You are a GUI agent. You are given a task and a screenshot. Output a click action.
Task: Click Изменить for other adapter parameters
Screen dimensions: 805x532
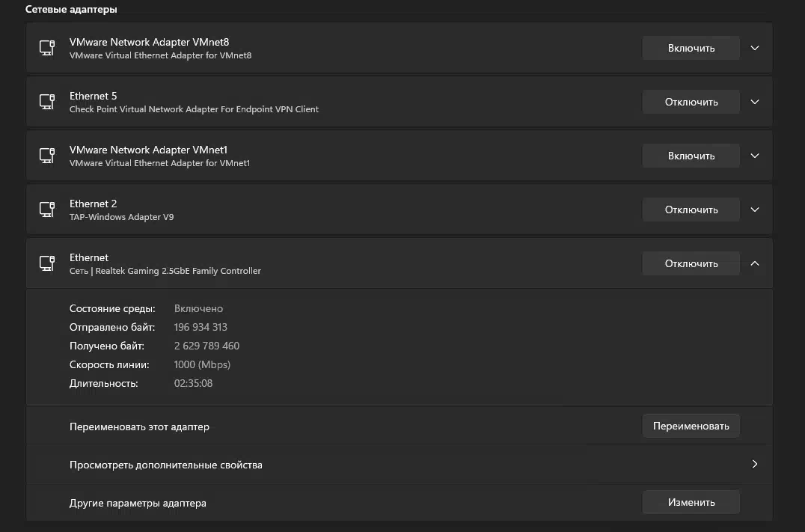691,502
